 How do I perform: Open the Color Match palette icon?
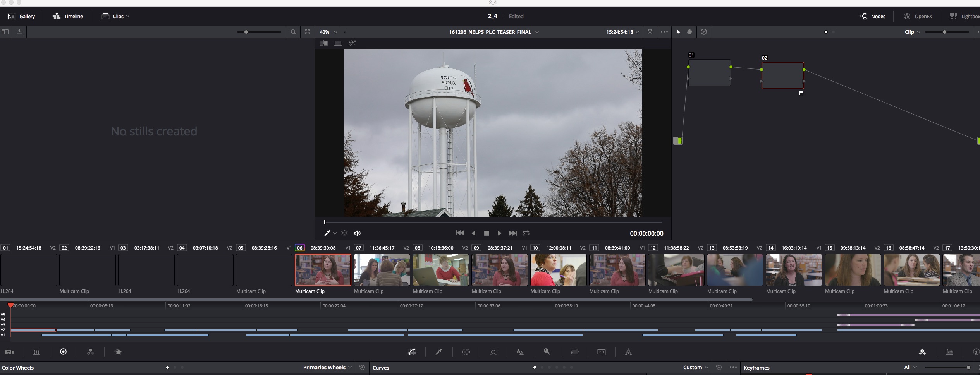[36, 352]
